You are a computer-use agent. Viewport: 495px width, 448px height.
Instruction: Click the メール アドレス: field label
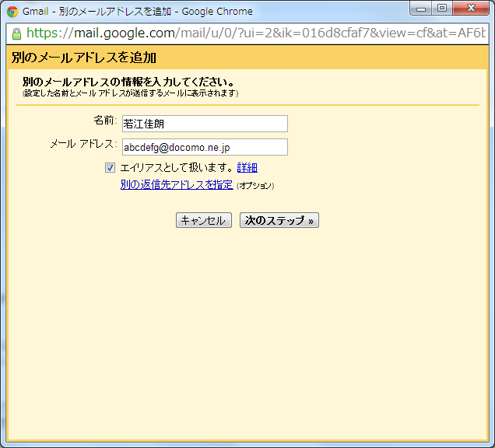(x=83, y=144)
